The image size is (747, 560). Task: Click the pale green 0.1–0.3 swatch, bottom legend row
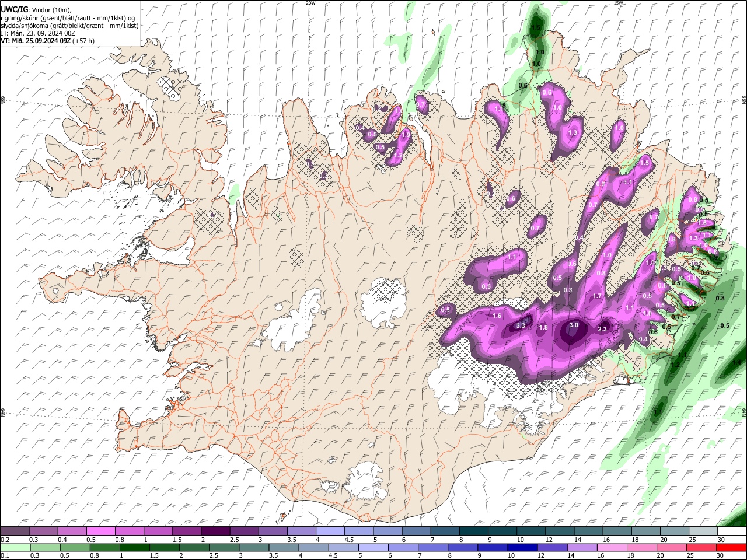[x=15, y=547]
